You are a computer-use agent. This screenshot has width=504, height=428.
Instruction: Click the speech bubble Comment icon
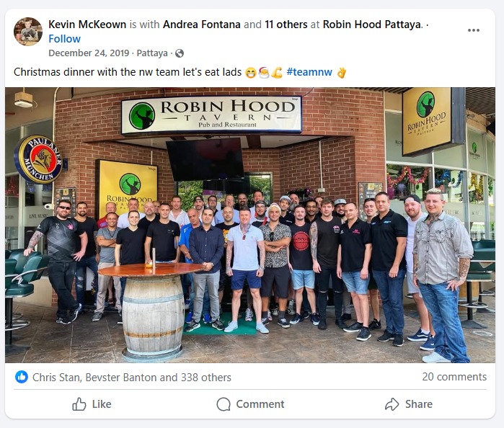pyautogui.click(x=224, y=404)
